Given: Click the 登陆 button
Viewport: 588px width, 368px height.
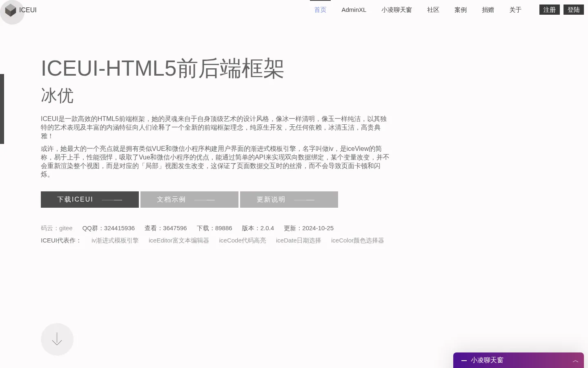Looking at the screenshot, I should point(574,10).
